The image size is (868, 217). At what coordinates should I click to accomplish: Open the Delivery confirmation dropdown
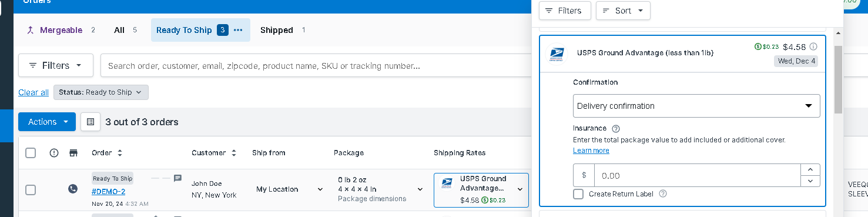pos(696,106)
